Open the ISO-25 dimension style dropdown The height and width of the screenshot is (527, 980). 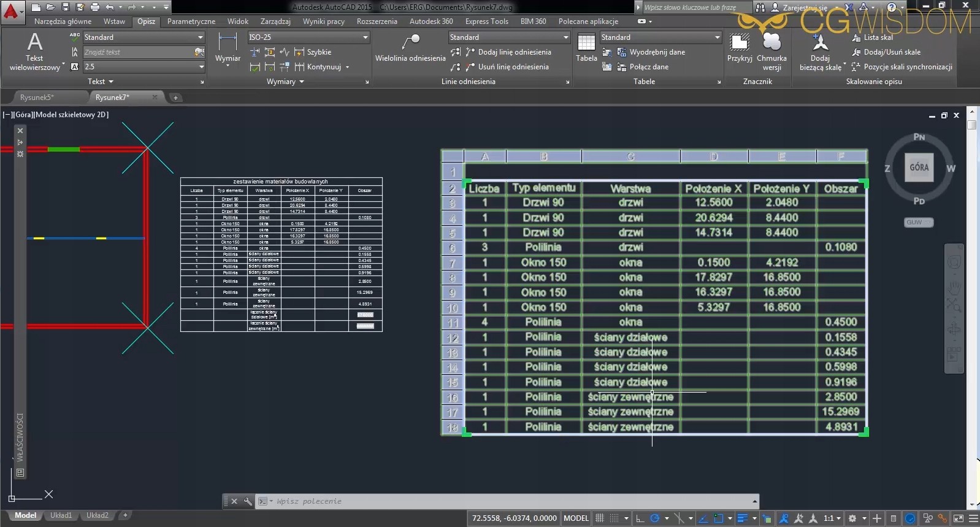[366, 37]
